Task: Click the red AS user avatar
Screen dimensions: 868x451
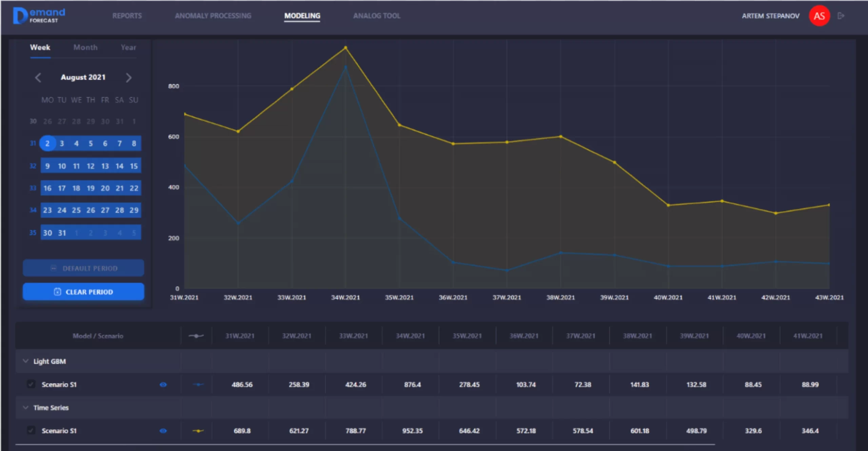Action: coord(819,16)
